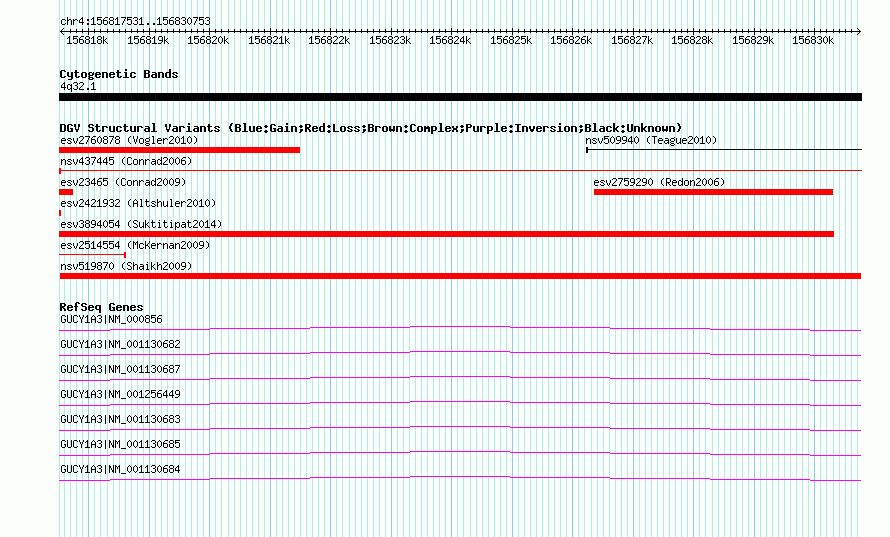
Task: Click the DGV Structural Variants track title
Action: [x=371, y=128]
